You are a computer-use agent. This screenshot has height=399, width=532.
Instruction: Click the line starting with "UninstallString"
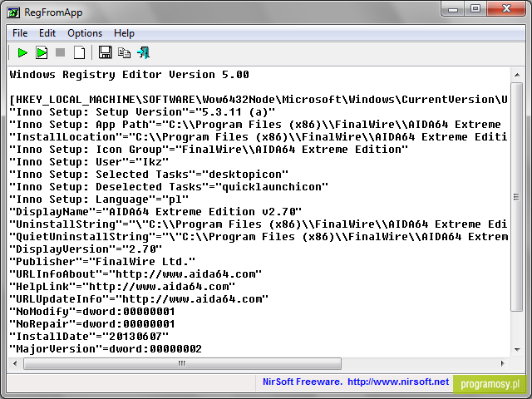[x=259, y=224]
